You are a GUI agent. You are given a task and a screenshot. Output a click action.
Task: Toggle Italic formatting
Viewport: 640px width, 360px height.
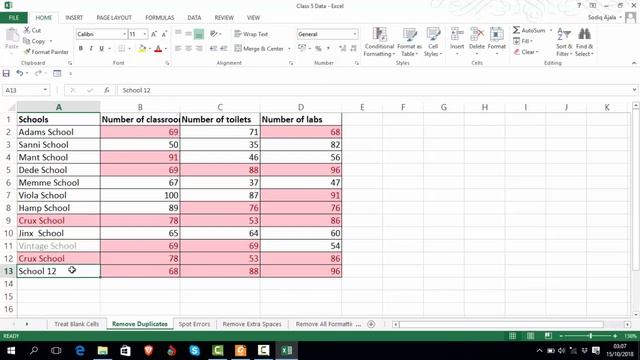[x=91, y=49]
